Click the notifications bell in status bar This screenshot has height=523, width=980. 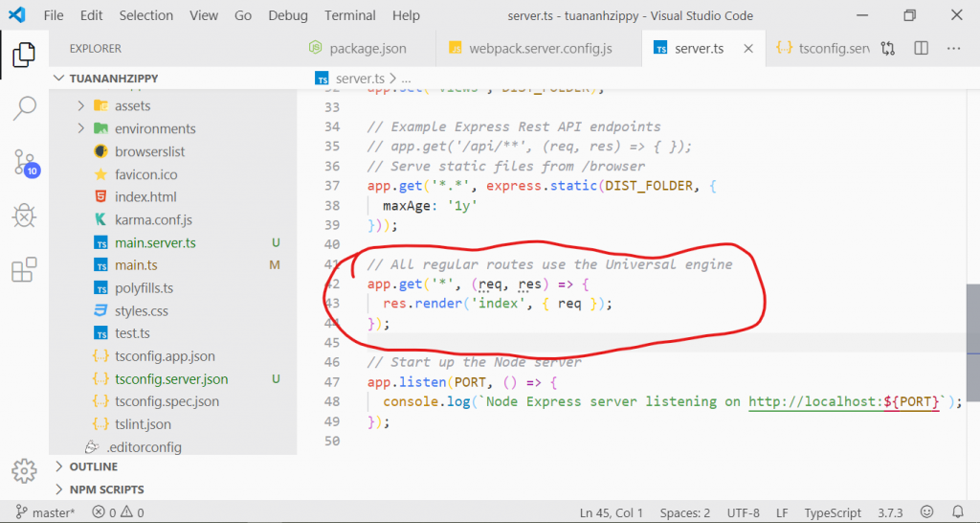pyautogui.click(x=958, y=512)
